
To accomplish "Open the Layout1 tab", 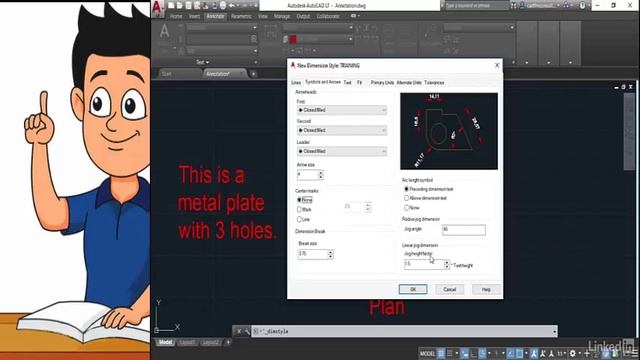I will 187,342.
